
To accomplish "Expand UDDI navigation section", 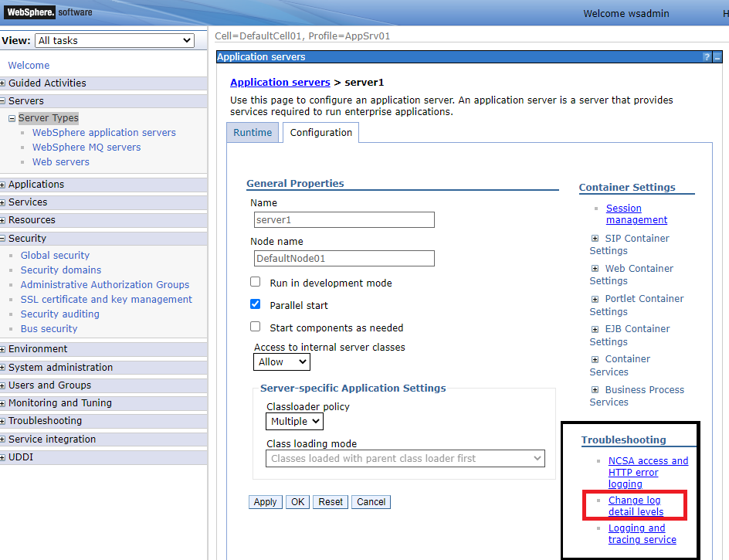I will (3, 457).
